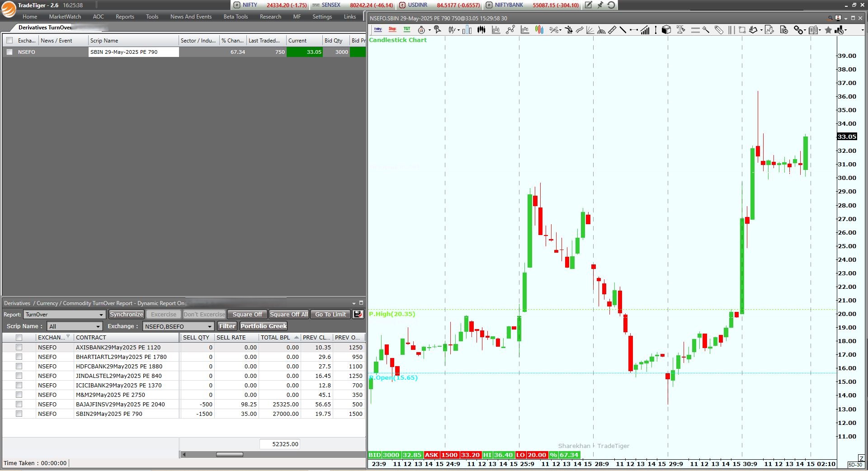The image size is (868, 471).
Task: Select the colored candles chart icon
Action: [539, 30]
